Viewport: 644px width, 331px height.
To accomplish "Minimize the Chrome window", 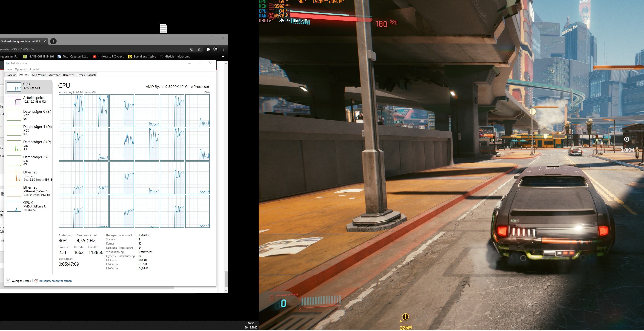I will click(x=201, y=38).
